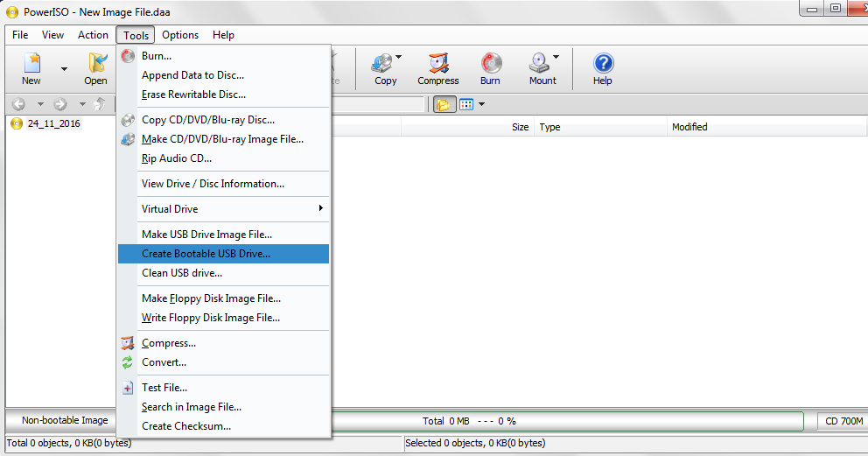Select Search in Image File...
This screenshot has width=868, height=456.
[x=224, y=407]
